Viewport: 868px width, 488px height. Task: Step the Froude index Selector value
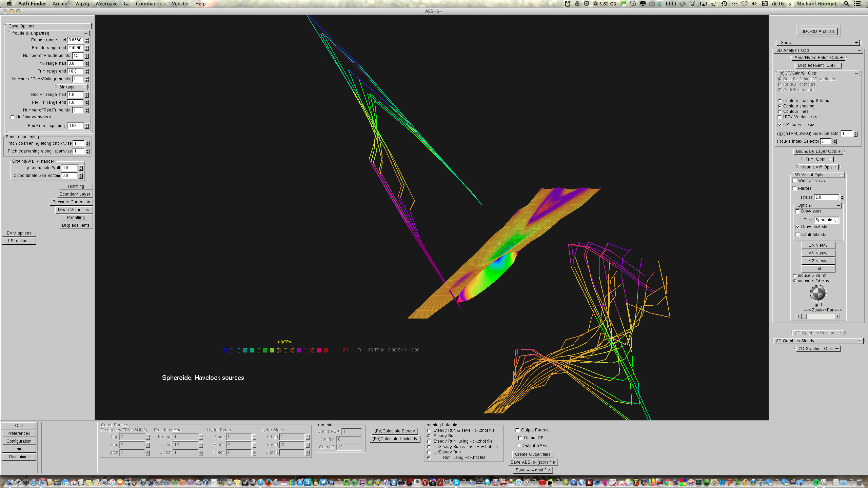click(835, 142)
